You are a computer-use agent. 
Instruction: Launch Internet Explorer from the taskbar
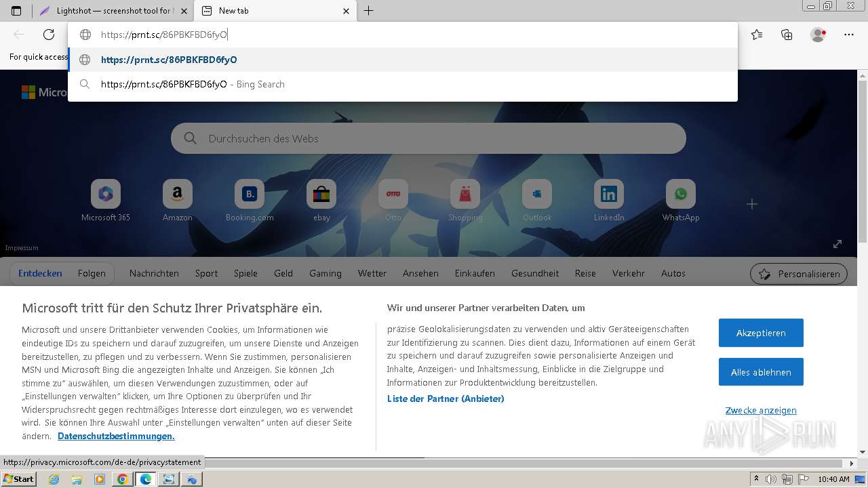54,479
